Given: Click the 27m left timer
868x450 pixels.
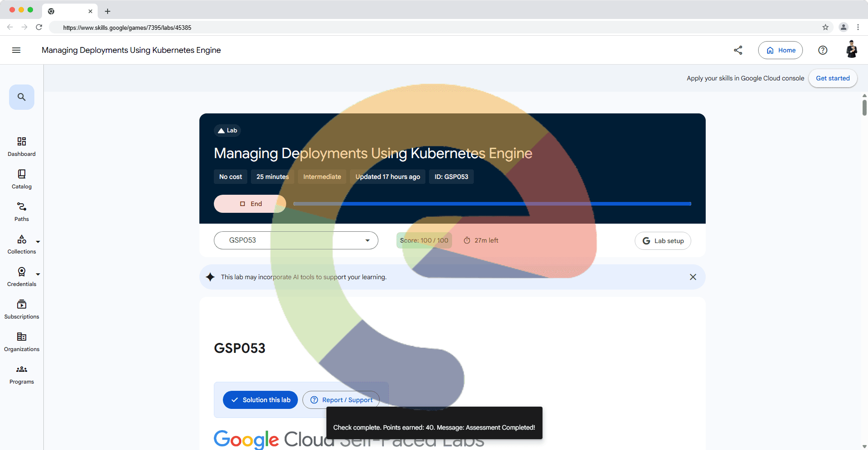Looking at the screenshot, I should (x=481, y=240).
